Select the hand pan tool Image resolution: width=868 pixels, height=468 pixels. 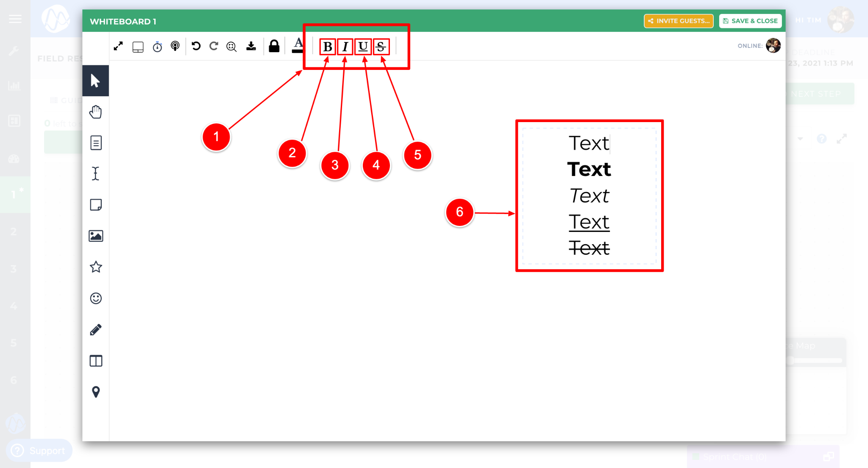[x=96, y=112]
